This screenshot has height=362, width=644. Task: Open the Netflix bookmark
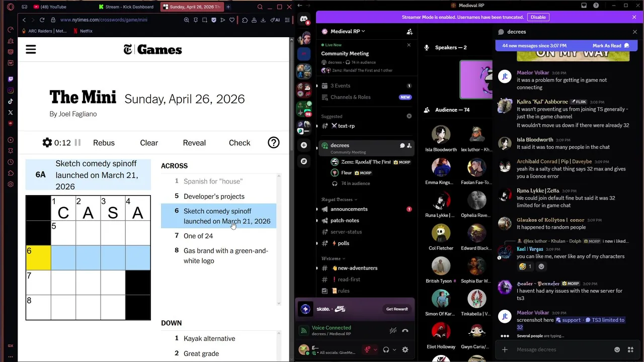coord(83,31)
